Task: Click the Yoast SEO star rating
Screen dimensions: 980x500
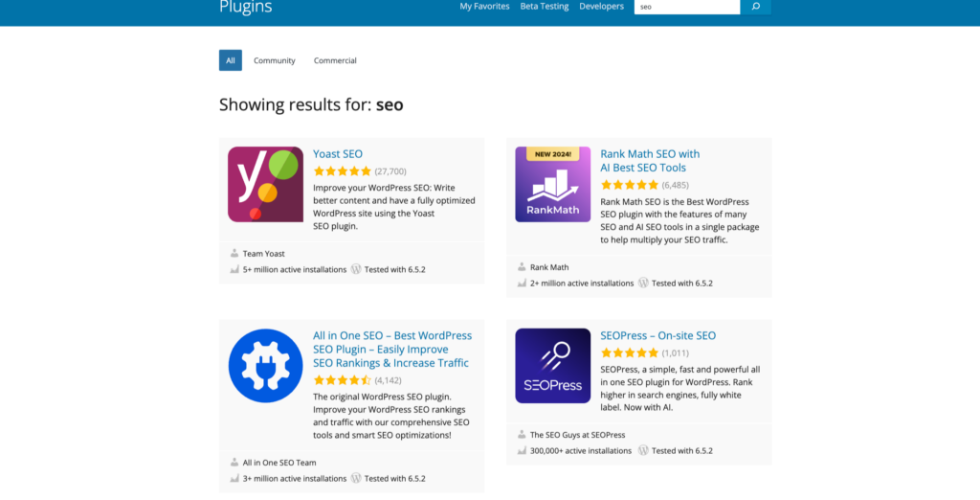Action: pos(342,171)
